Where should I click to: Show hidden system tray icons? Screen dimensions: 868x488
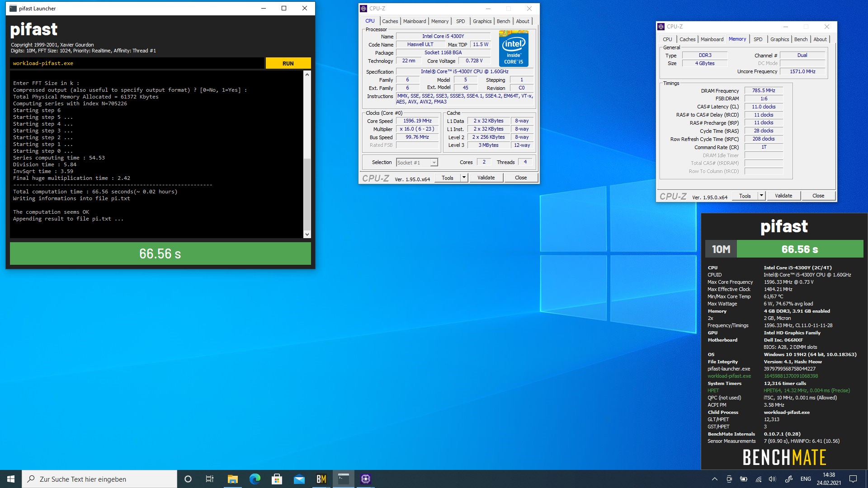coord(715,479)
